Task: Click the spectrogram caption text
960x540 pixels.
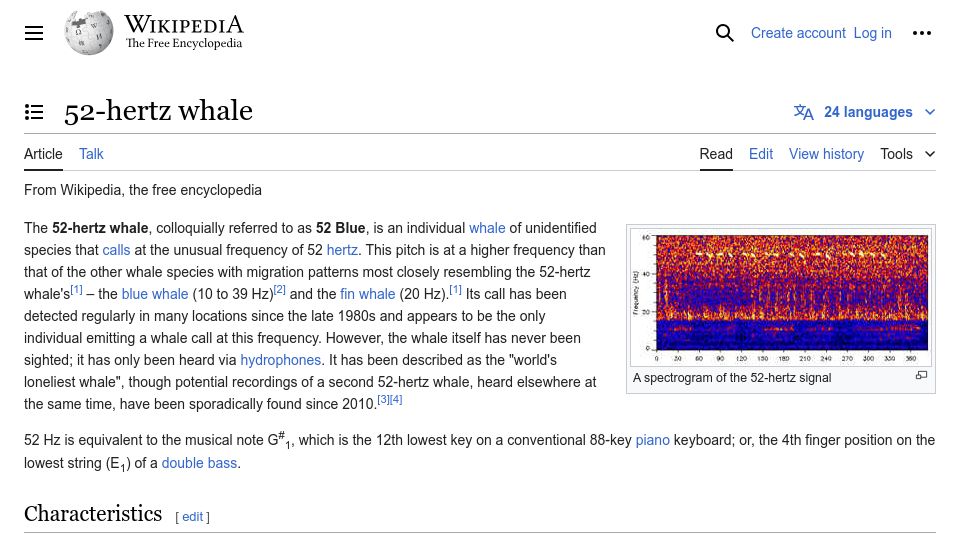Action: click(x=732, y=378)
